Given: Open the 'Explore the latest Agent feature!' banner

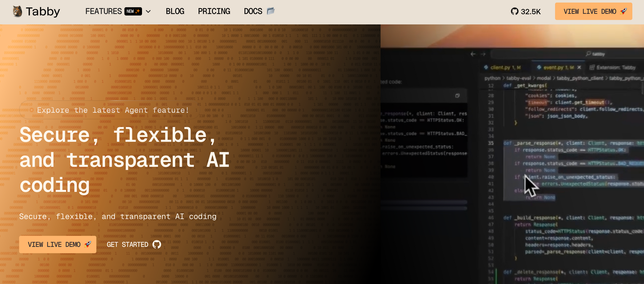Looking at the screenshot, I should [x=109, y=110].
